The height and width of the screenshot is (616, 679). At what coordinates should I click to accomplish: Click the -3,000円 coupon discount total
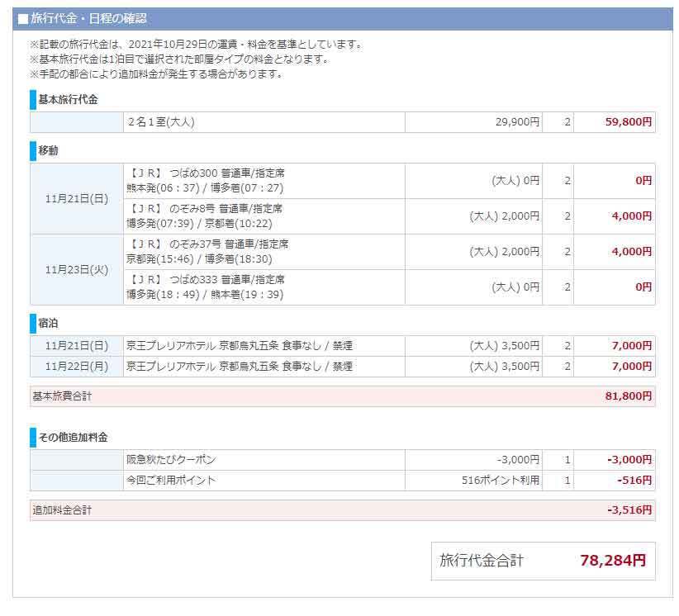coord(629,460)
